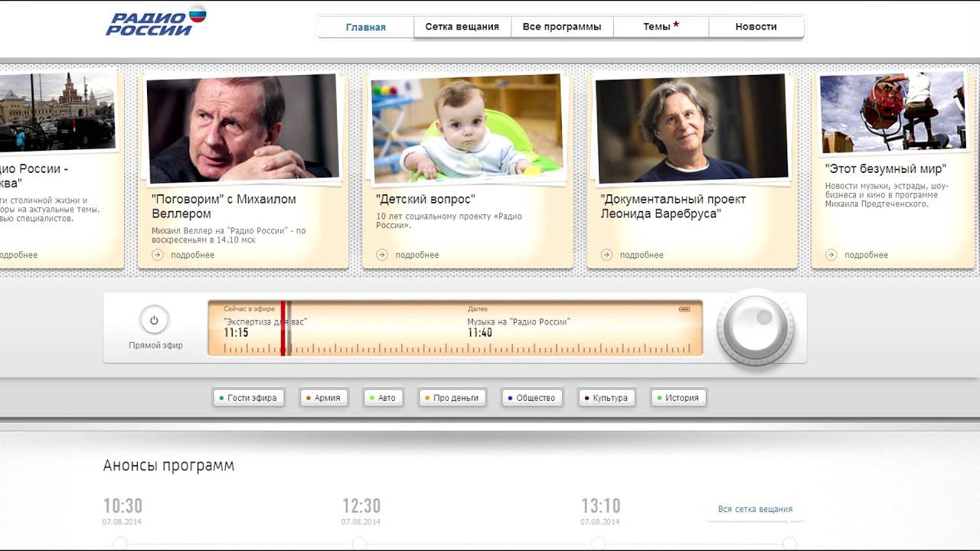Screen dimensions: 980x551
Task: Open the Темы tab
Action: click(661, 27)
